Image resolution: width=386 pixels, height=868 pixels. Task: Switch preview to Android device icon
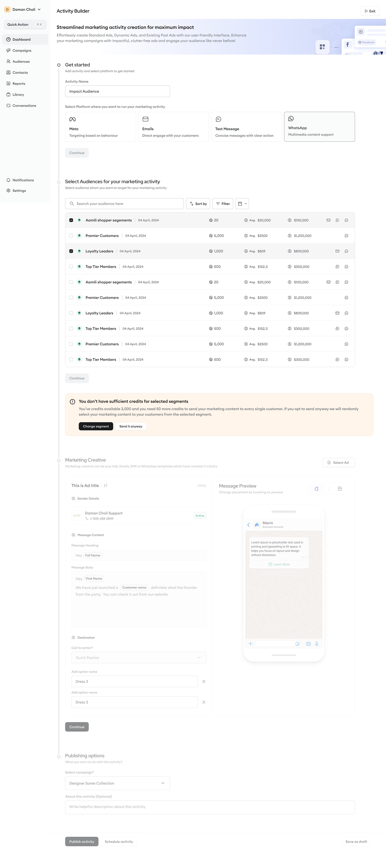pyautogui.click(x=340, y=489)
